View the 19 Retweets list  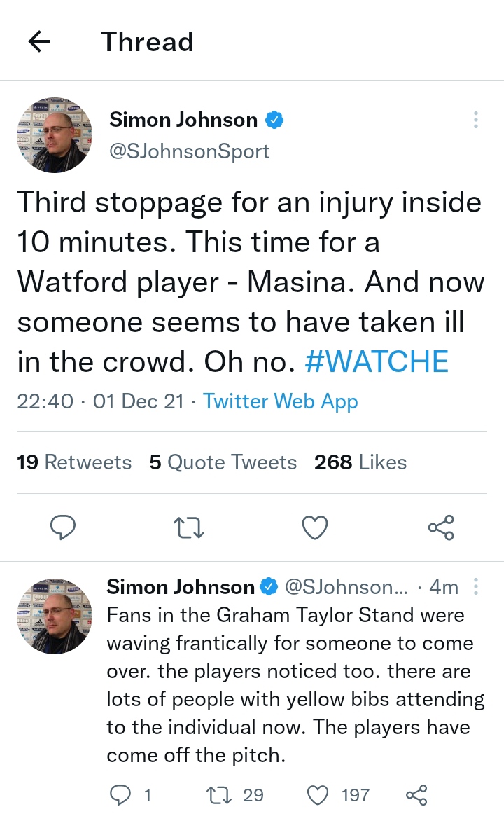tap(74, 462)
